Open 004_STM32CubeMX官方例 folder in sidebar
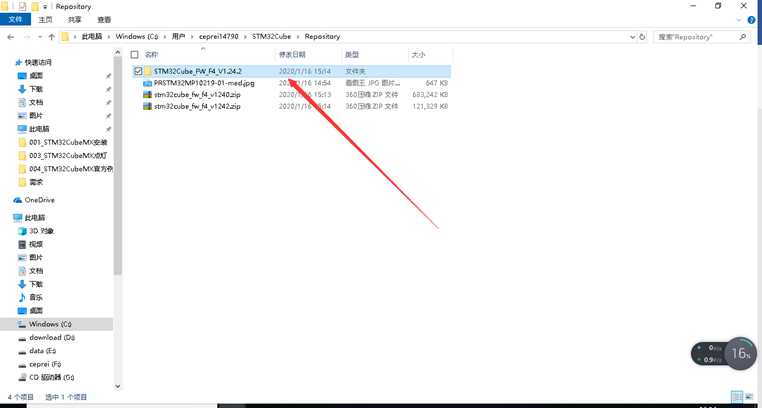Viewport: 762px width, 408px height. 71,169
